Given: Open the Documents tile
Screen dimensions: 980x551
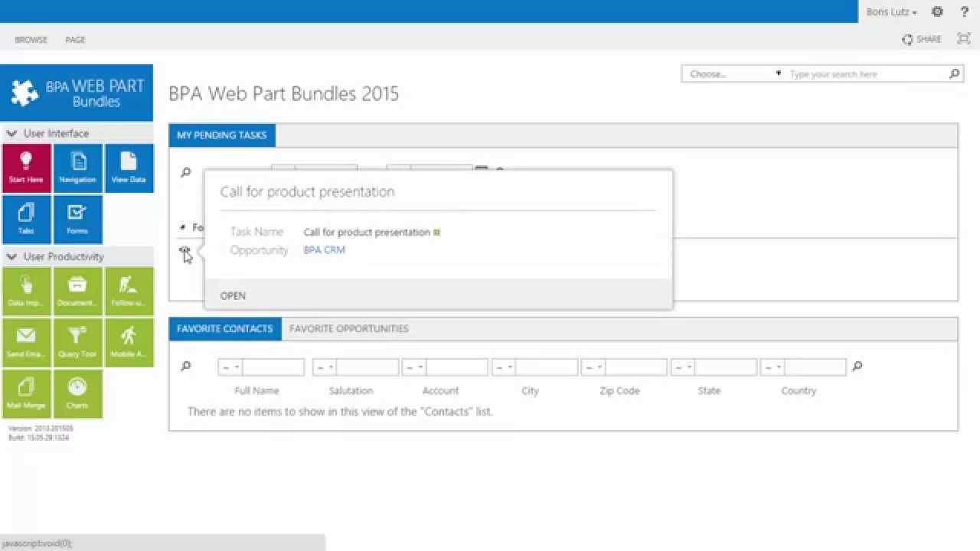Looking at the screenshot, I should [x=77, y=292].
